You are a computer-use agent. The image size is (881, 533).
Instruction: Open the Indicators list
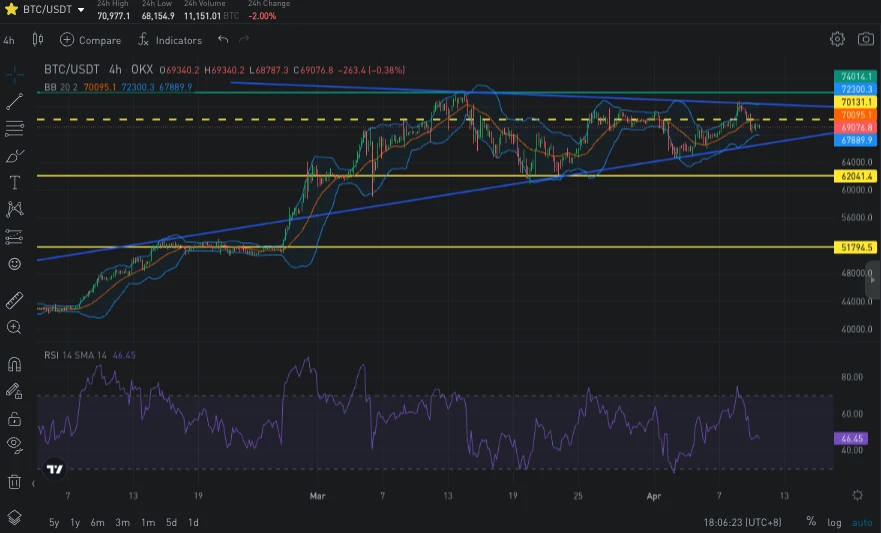(170, 40)
